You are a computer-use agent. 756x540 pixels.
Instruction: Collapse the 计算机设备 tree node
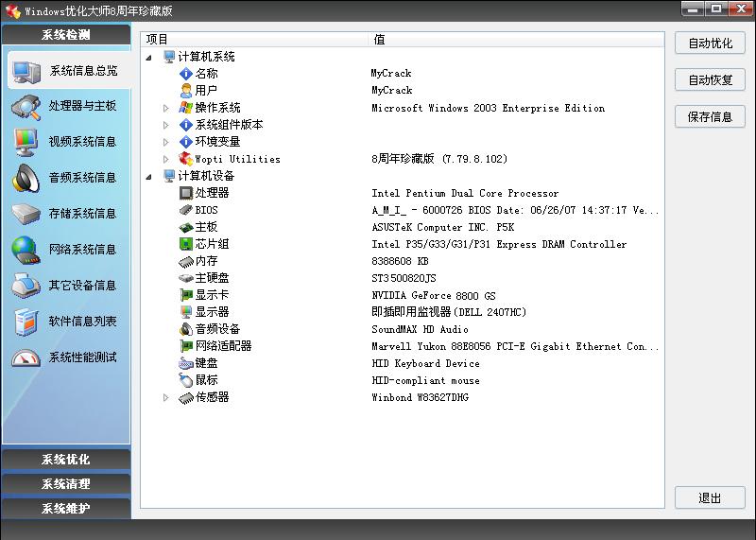[149, 177]
